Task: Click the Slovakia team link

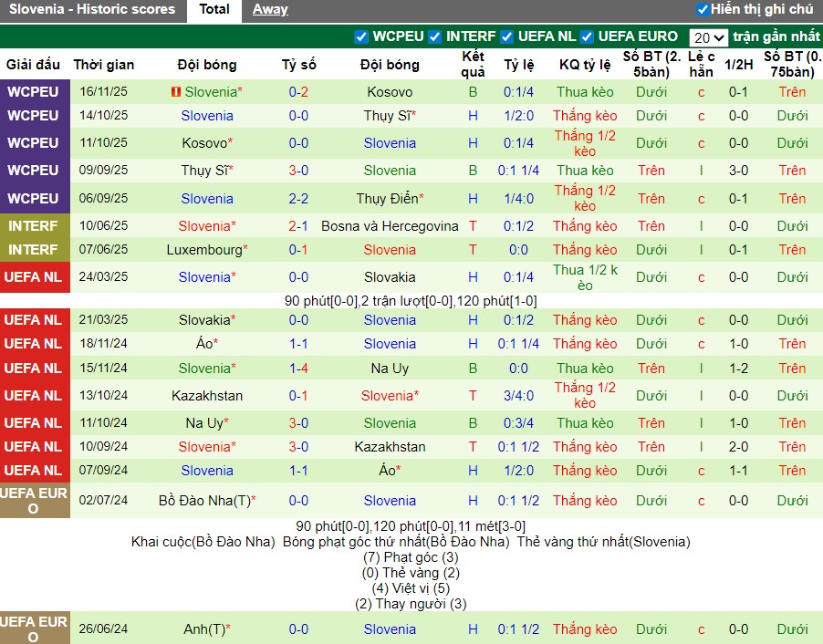Action: [x=390, y=276]
